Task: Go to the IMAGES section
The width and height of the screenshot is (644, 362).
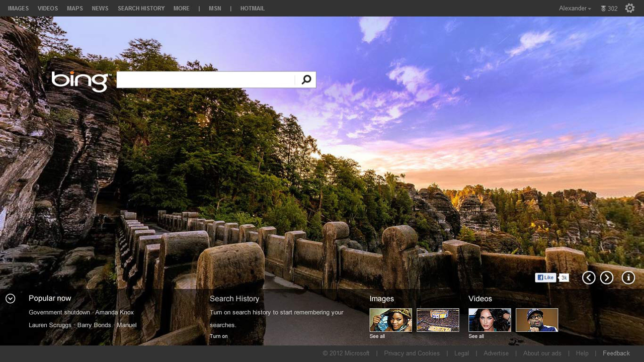Action: tap(18, 8)
